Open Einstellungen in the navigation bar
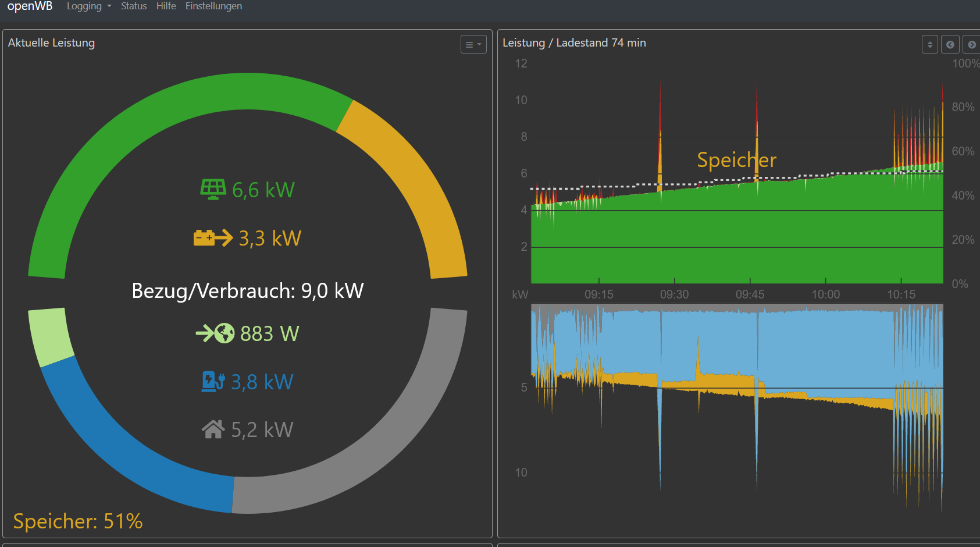This screenshot has width=980, height=547. click(213, 6)
